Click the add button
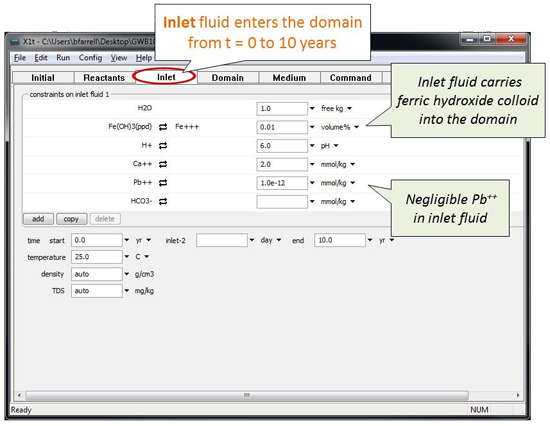 point(38,219)
